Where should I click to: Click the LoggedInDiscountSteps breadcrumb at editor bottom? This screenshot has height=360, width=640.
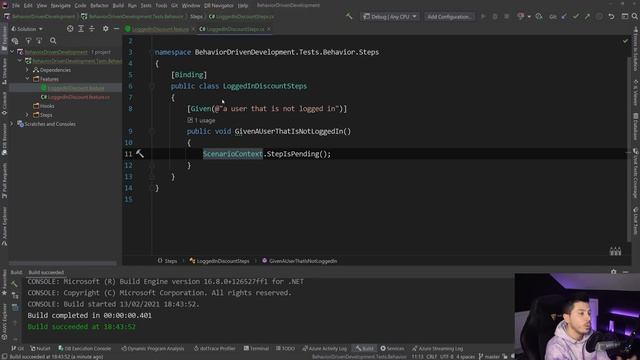[x=219, y=261]
